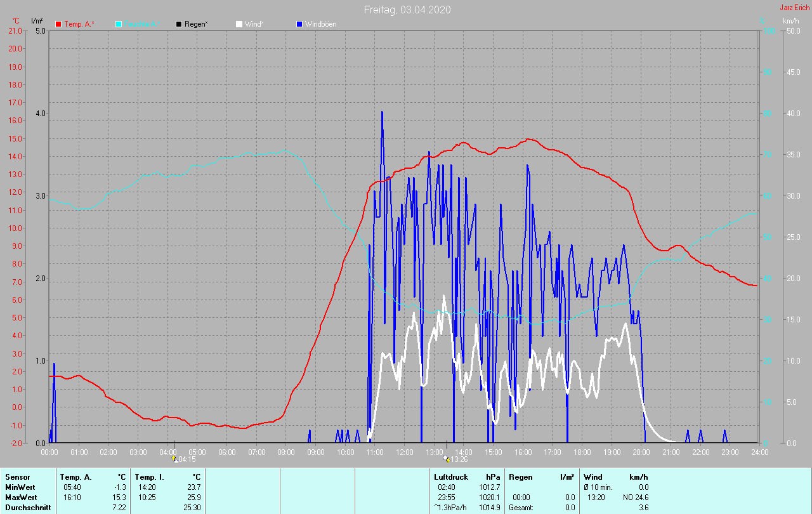Click the '10:25' time cell
This screenshot has width=812, height=514.
click(147, 498)
